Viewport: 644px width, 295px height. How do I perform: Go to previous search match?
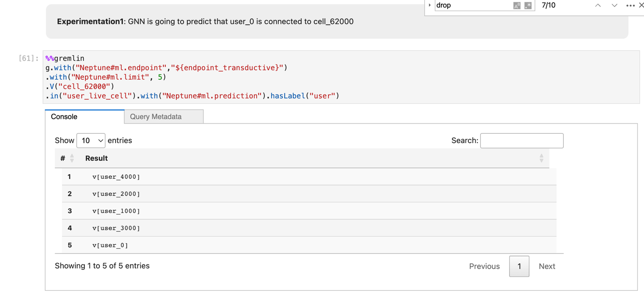pos(598,6)
